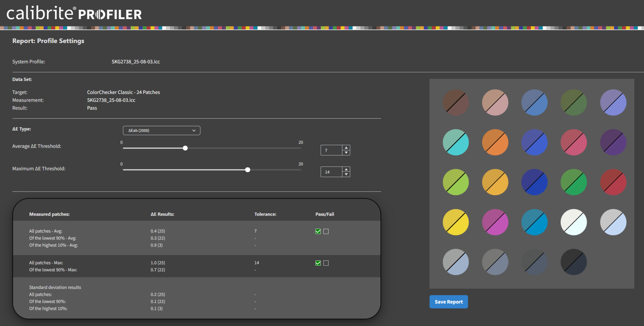Toggle the empty Fail checkbox for Max row
644x326 pixels.
[x=326, y=263]
